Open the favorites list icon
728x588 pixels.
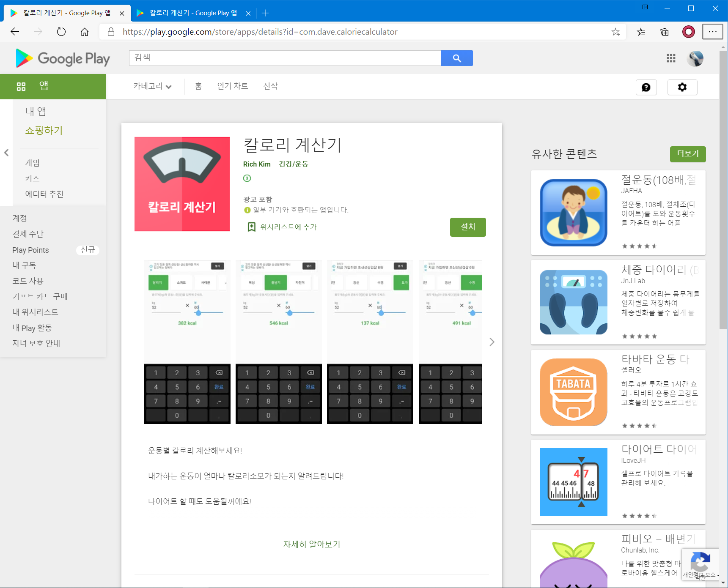pyautogui.click(x=641, y=32)
